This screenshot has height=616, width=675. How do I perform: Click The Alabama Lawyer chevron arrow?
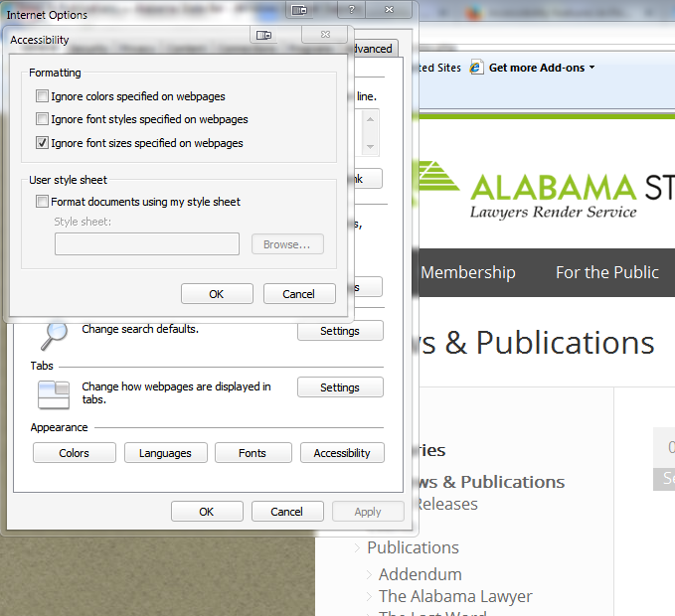point(369,597)
